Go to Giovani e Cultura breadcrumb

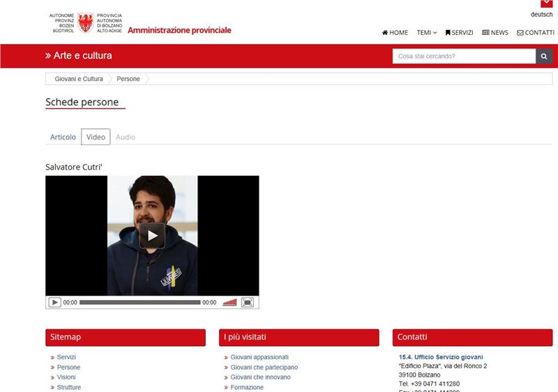(79, 80)
